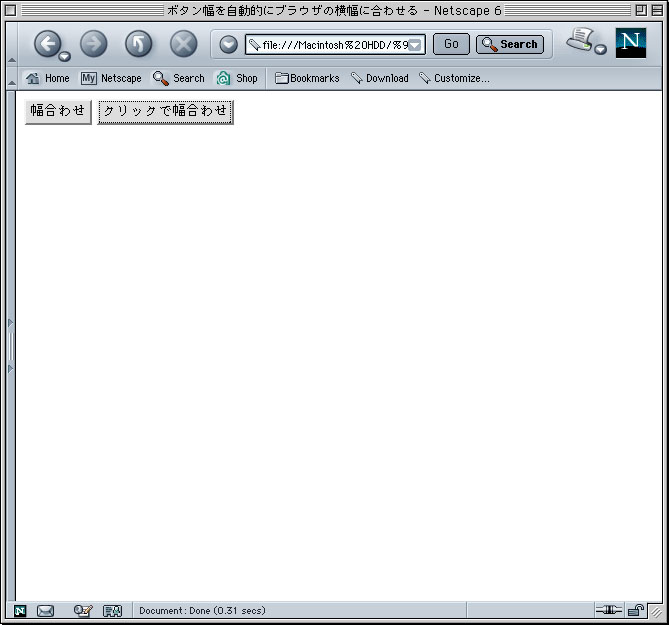Click the Download bookmark link
Viewport: 669px width, 625px height.
(x=380, y=78)
